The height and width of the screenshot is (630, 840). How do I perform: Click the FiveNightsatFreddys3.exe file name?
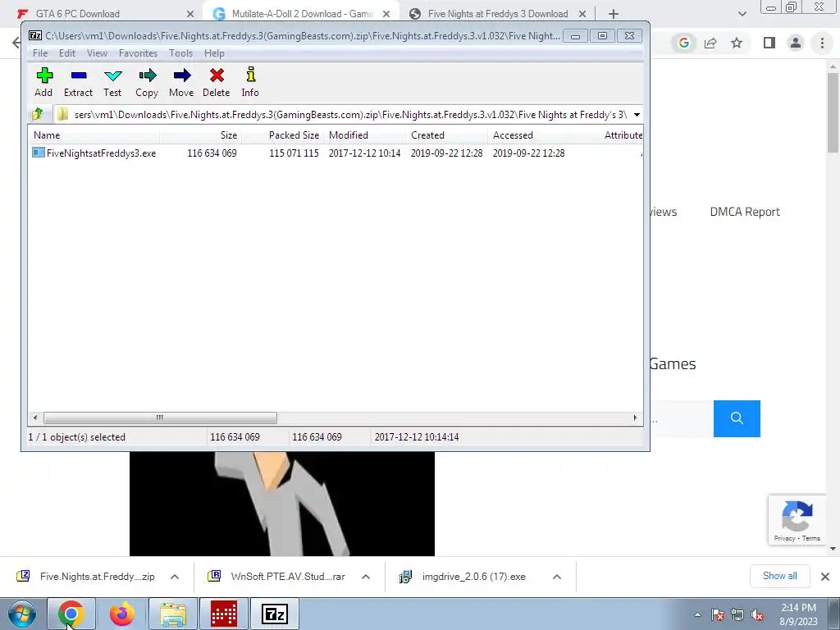pos(101,153)
